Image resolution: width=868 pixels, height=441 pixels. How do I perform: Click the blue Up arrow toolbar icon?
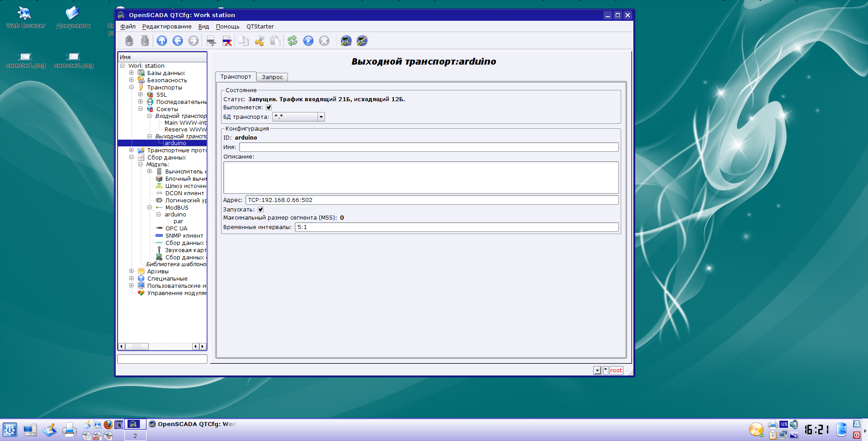(x=162, y=41)
